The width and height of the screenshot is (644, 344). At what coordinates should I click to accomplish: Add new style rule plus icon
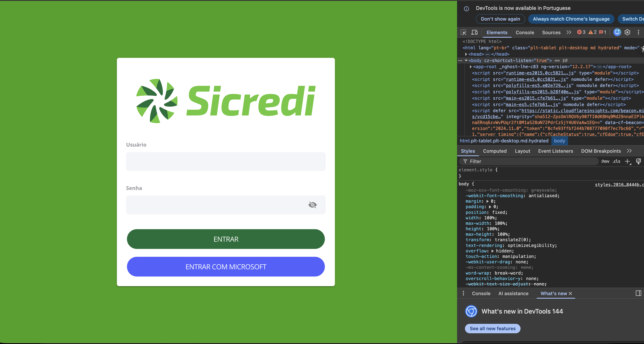[628, 162]
